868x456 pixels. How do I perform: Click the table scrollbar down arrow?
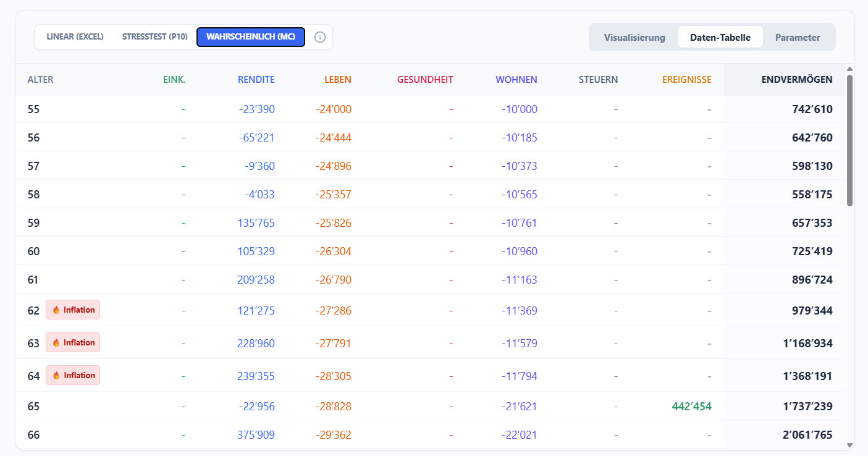click(x=849, y=444)
